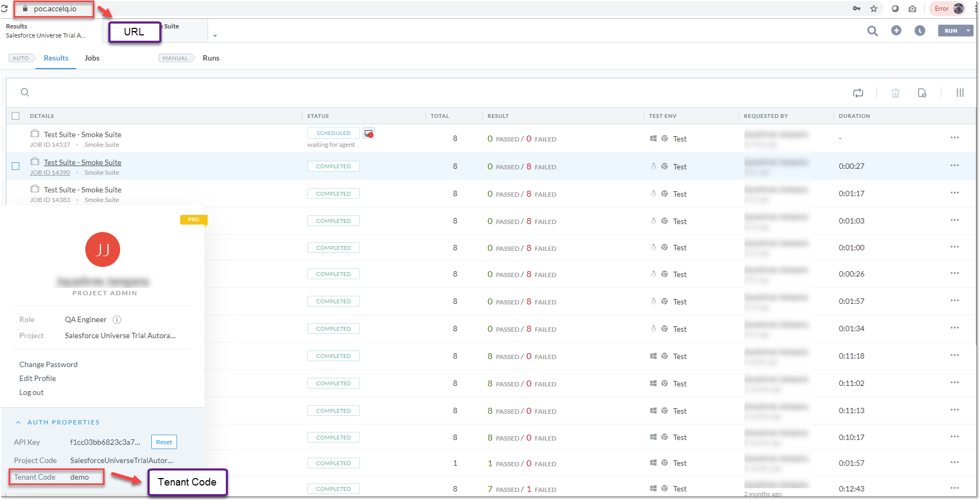Open the clock history icon in header

[x=919, y=31]
